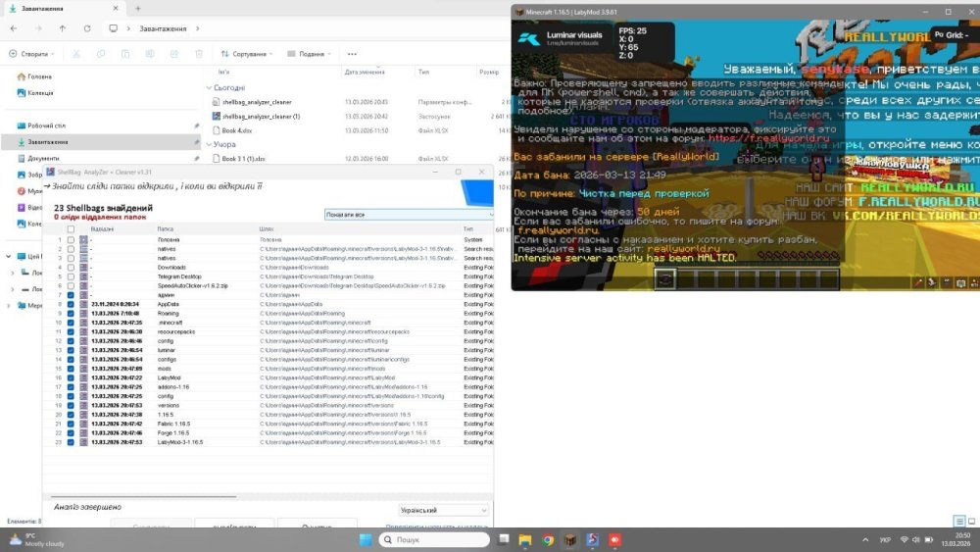Screen dimensions: 980x552
Task: Open the Український language dropdown
Action: tap(443, 510)
